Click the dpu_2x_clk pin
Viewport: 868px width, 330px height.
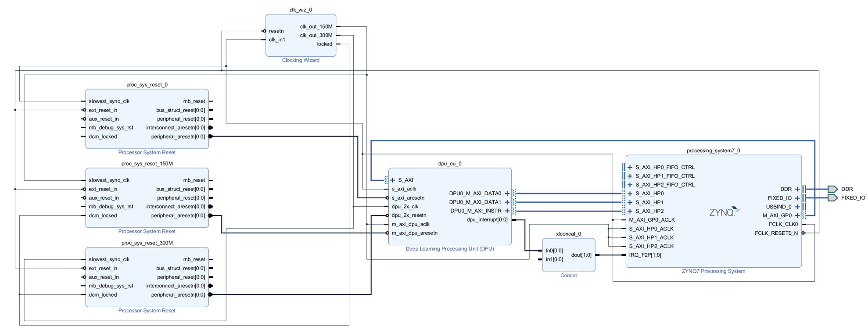405,207
